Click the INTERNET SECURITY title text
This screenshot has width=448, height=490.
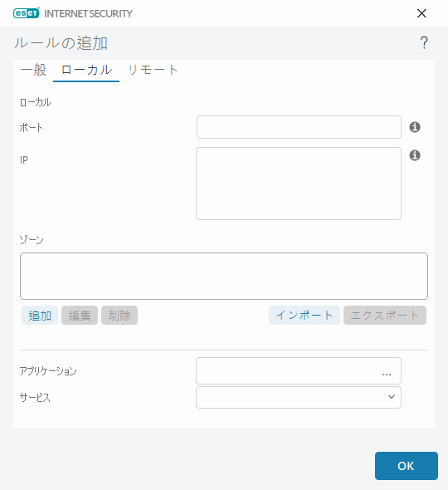click(88, 14)
